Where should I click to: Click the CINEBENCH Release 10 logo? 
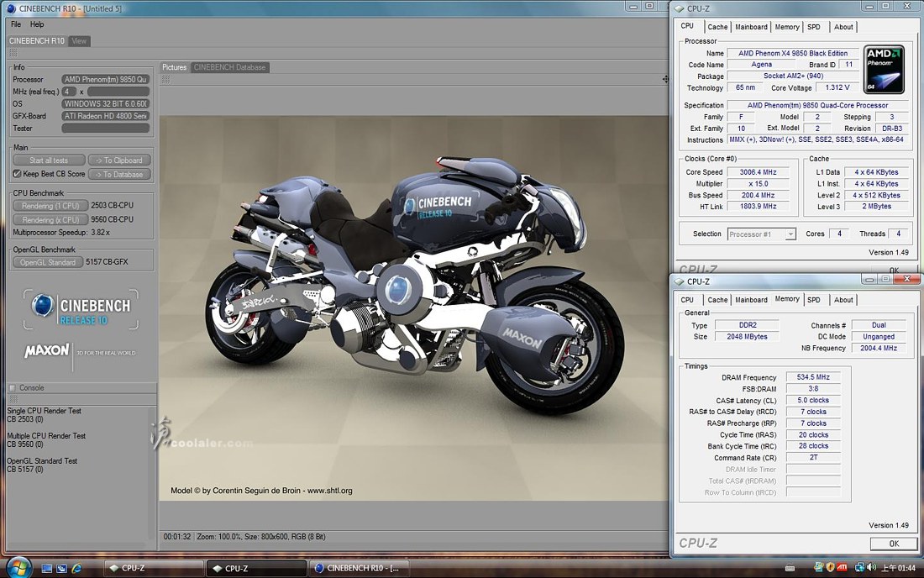click(81, 309)
